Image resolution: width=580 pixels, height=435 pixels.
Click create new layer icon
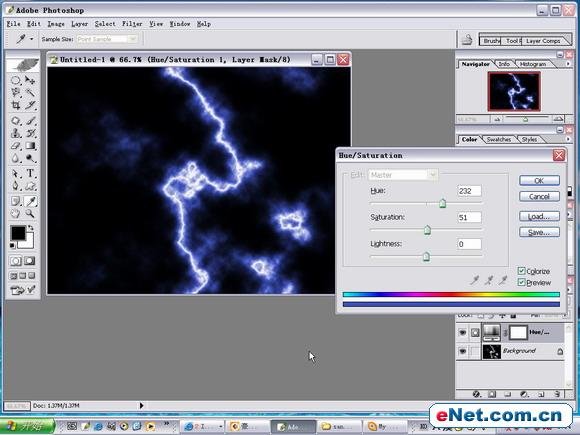point(541,394)
